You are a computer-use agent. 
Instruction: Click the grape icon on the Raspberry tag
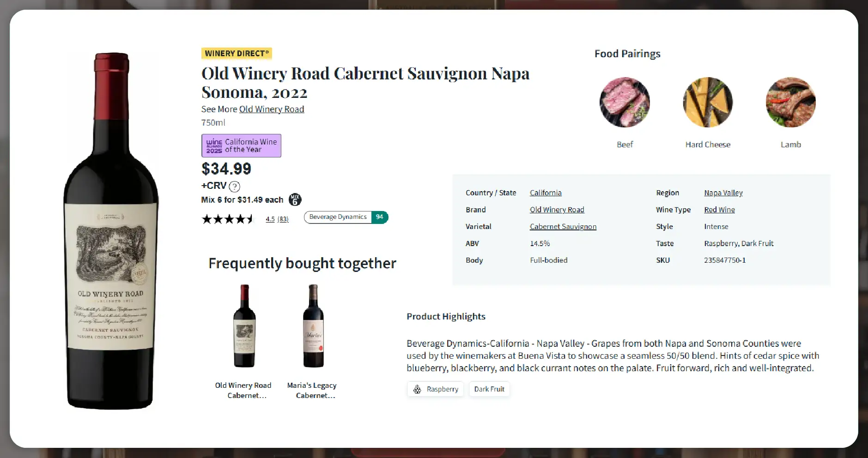click(418, 389)
